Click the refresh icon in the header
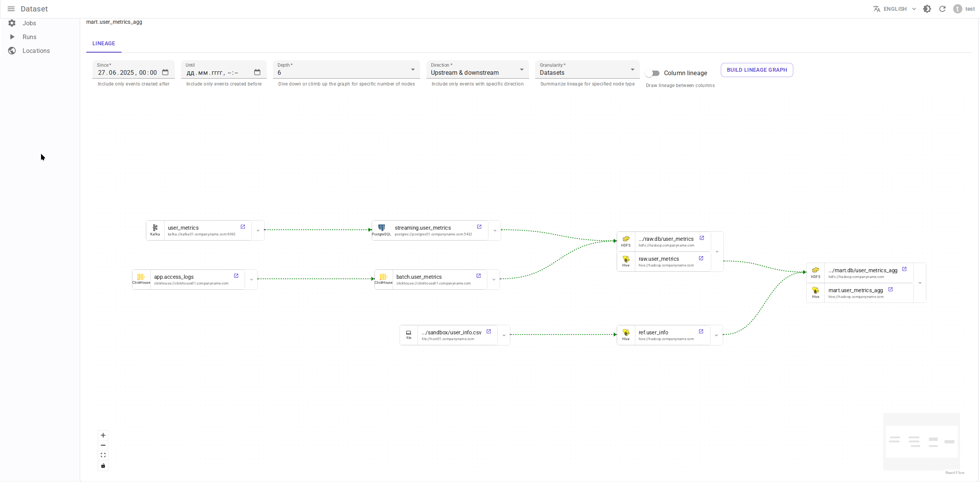 point(942,9)
